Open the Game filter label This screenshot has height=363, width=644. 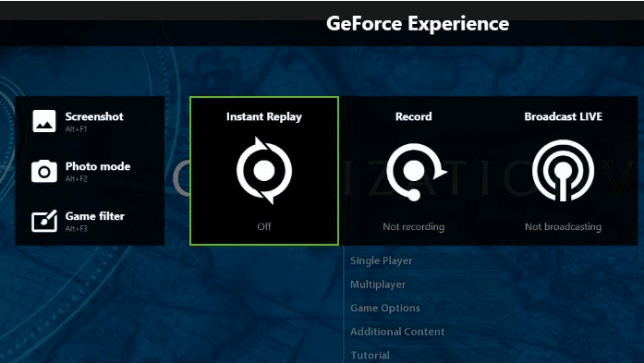click(x=95, y=216)
